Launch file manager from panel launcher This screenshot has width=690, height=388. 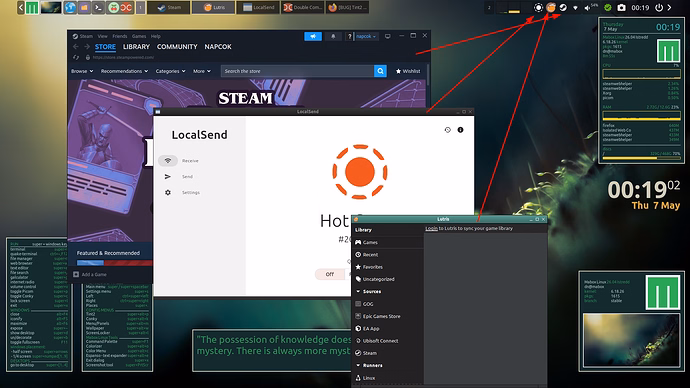pos(84,7)
